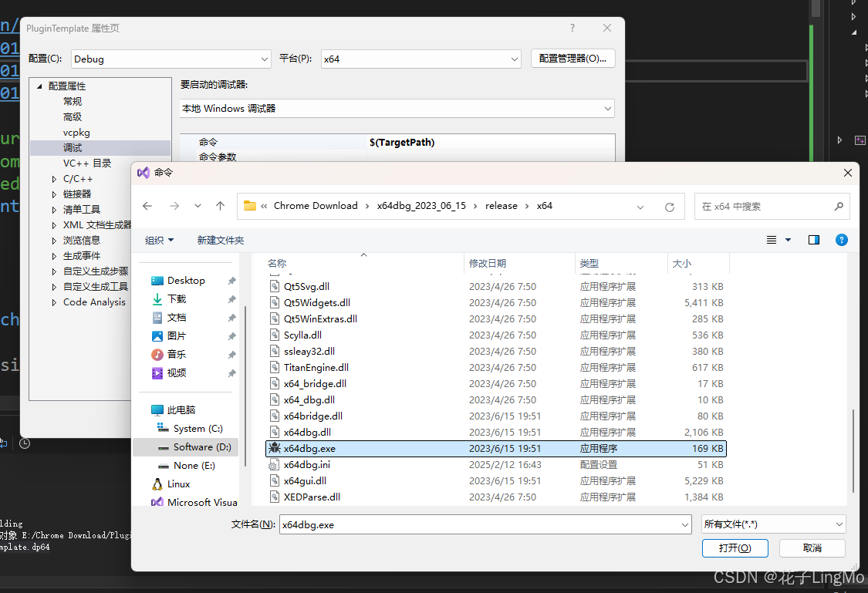Open 图片 folder in navigation pane

coord(177,335)
